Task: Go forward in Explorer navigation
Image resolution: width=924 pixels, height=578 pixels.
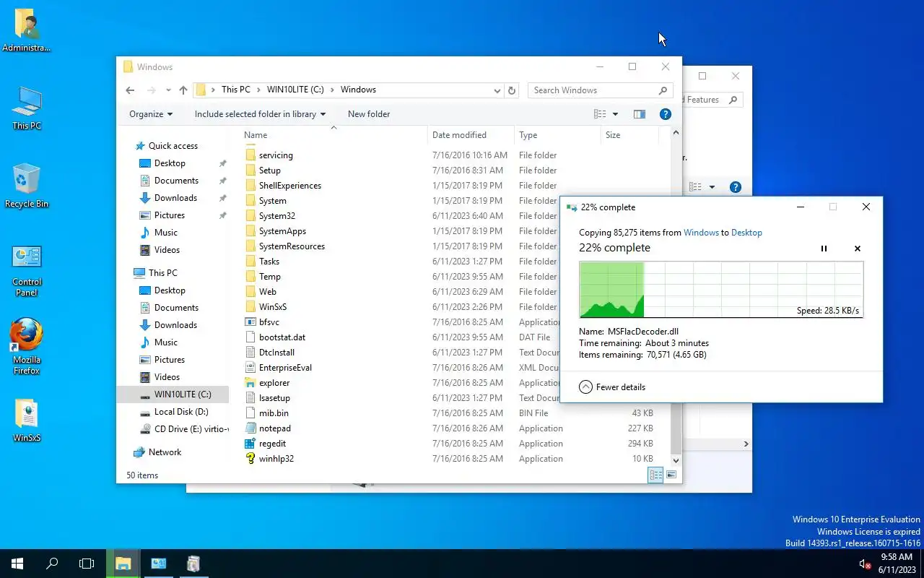Action: (151, 90)
